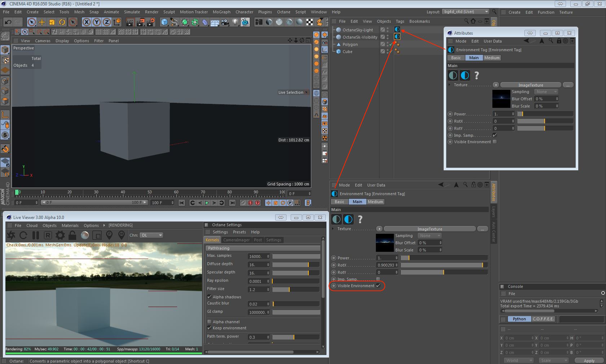The image size is (606, 364).
Task: Click the Floor environment object icon
Action: coord(215,22)
